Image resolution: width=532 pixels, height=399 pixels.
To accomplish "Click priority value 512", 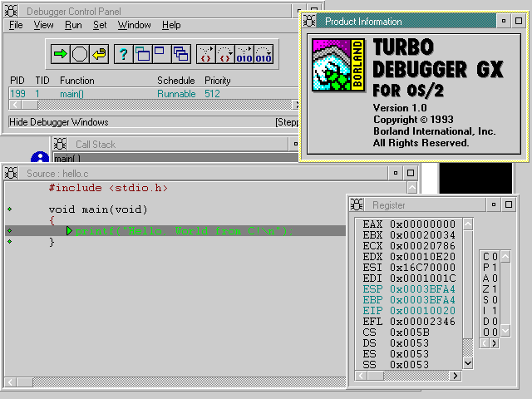I will pos(212,94).
